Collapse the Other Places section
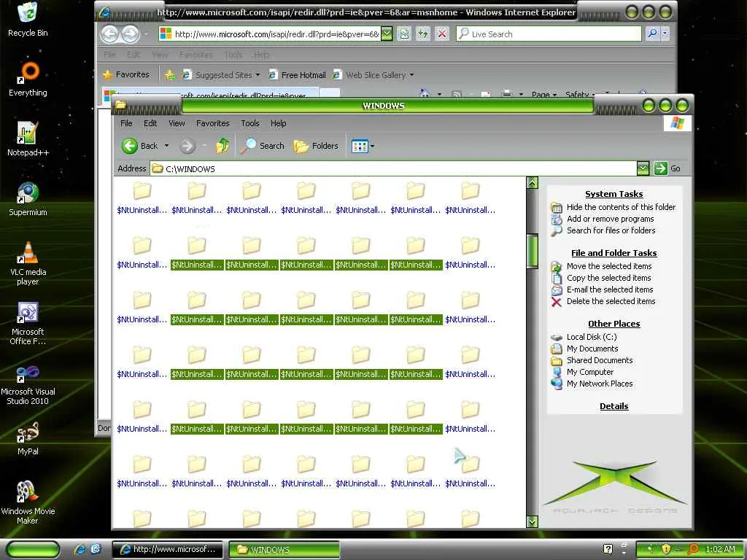 click(614, 324)
